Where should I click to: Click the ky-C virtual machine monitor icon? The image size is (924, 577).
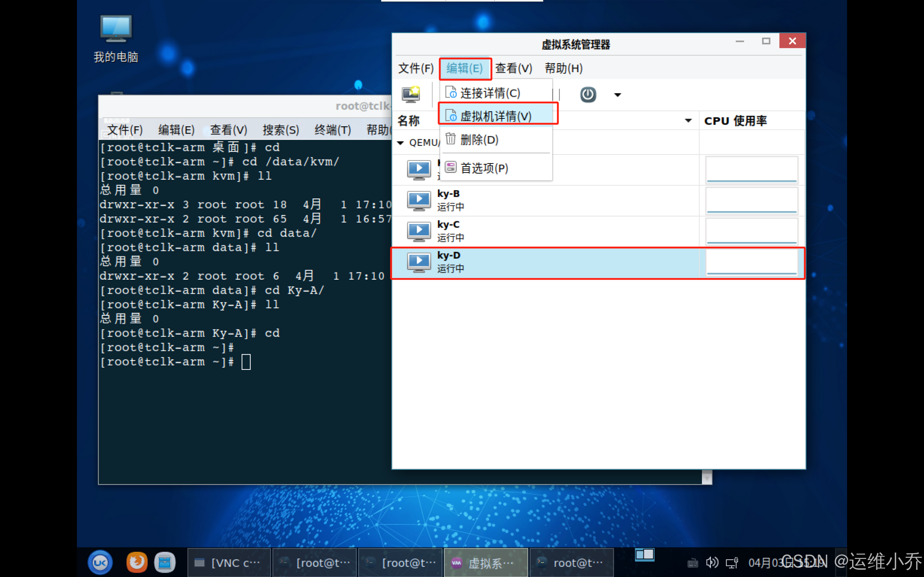[x=418, y=231]
